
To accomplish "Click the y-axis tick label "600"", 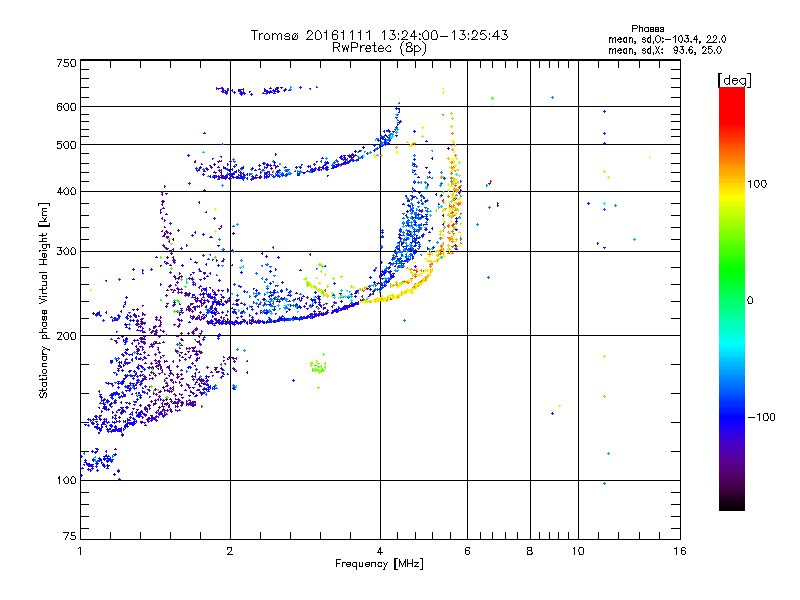I will [66, 107].
